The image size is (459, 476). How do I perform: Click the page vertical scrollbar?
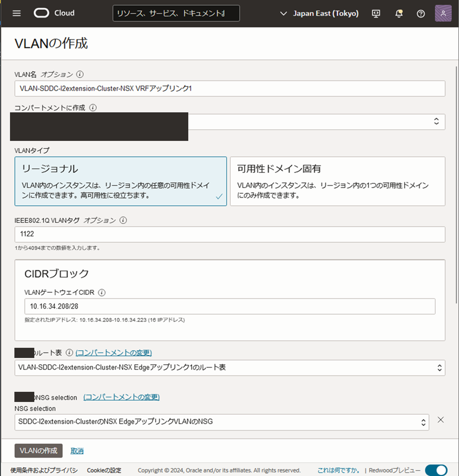[x=456, y=185]
